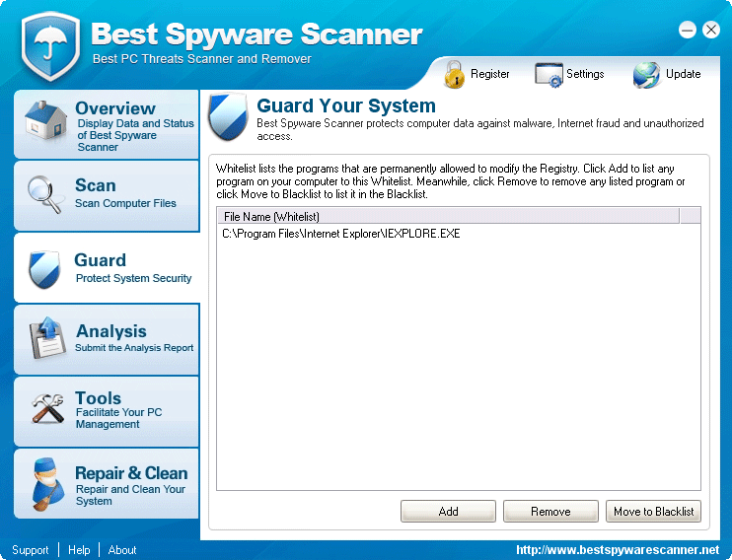This screenshot has height=560, width=732.
Task: Visit the bestspywarescanner.net website link
Action: pos(618,550)
